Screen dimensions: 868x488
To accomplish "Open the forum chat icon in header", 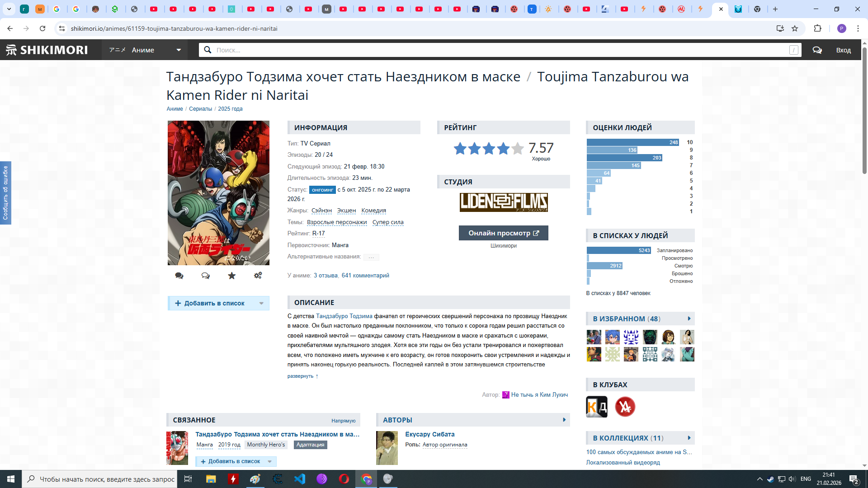I will tap(817, 50).
